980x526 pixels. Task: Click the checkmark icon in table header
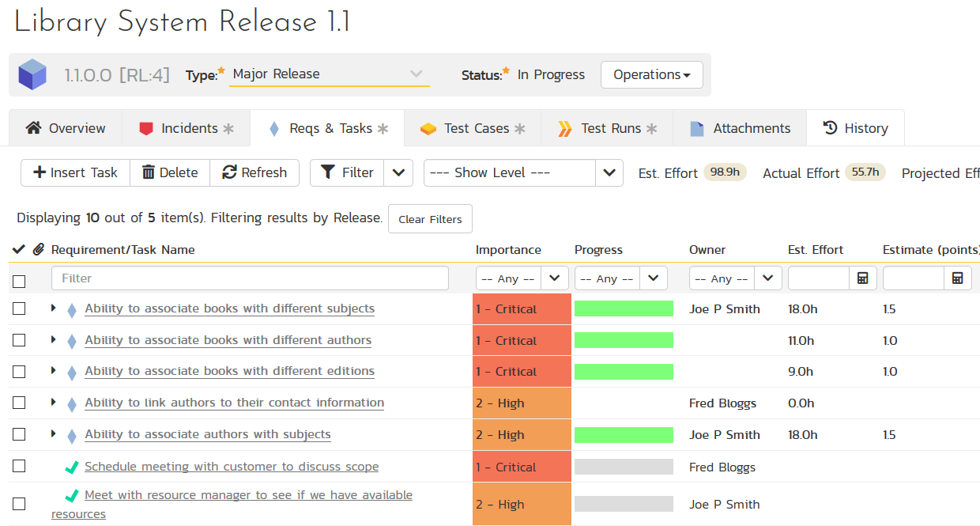click(x=19, y=250)
